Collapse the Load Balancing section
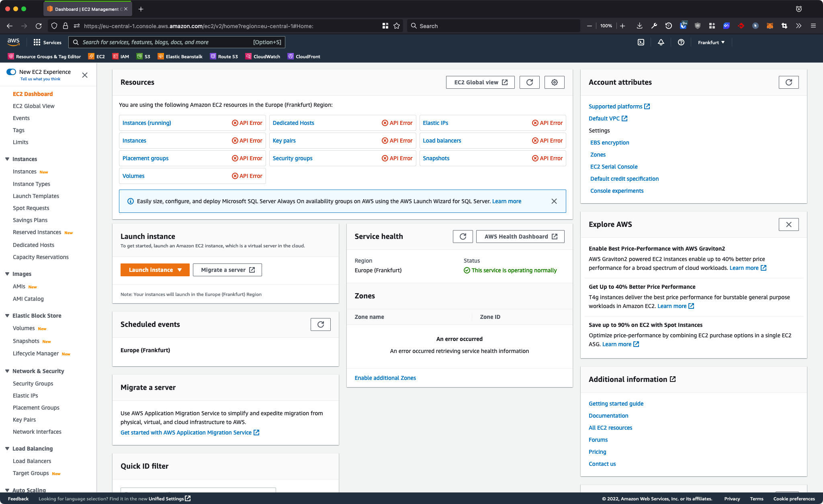This screenshot has height=504, width=823. [7, 449]
